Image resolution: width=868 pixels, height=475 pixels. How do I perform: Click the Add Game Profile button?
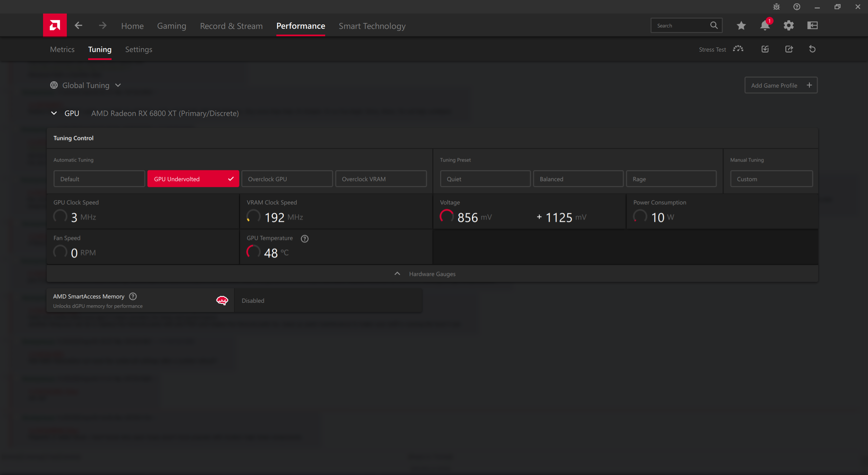781,85
